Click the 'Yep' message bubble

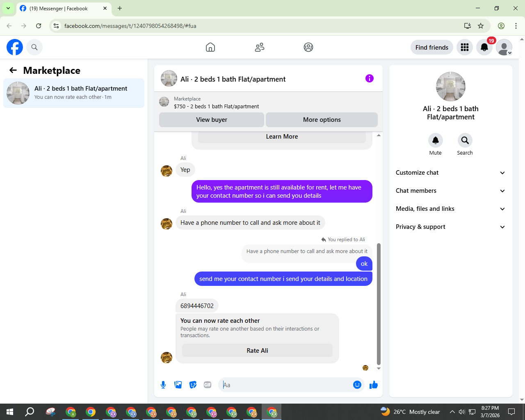pyautogui.click(x=185, y=170)
